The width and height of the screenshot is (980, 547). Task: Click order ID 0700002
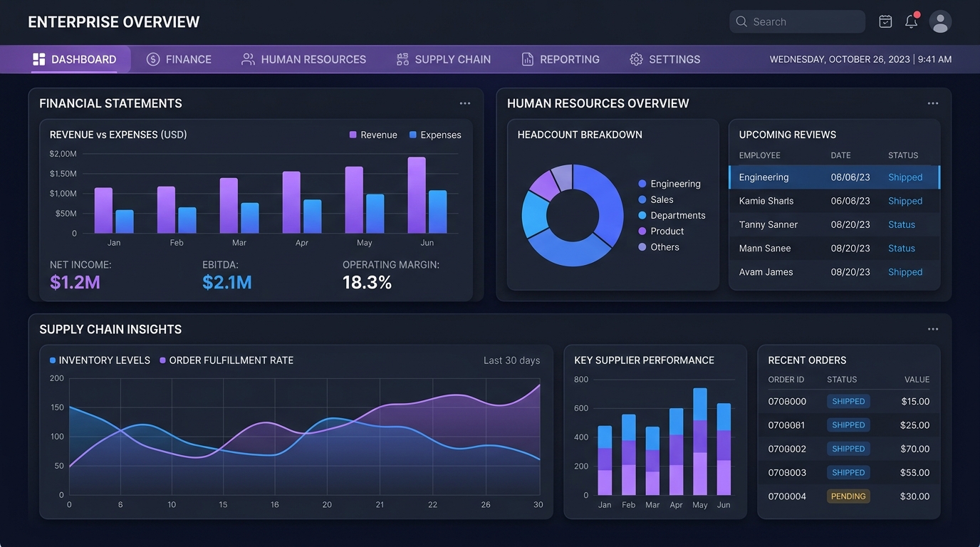[787, 449]
